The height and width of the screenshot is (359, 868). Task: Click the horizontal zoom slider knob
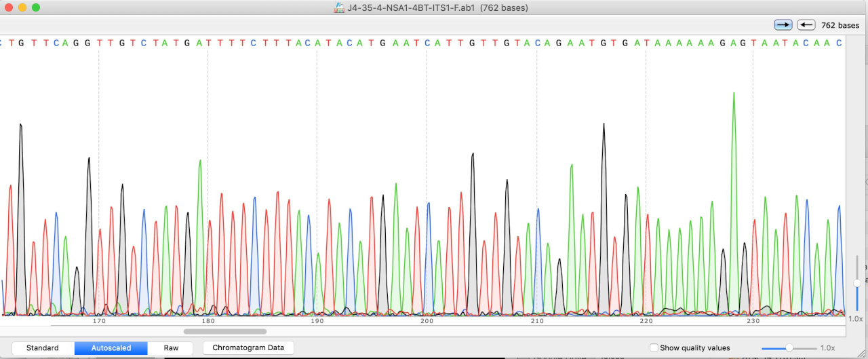tap(789, 348)
